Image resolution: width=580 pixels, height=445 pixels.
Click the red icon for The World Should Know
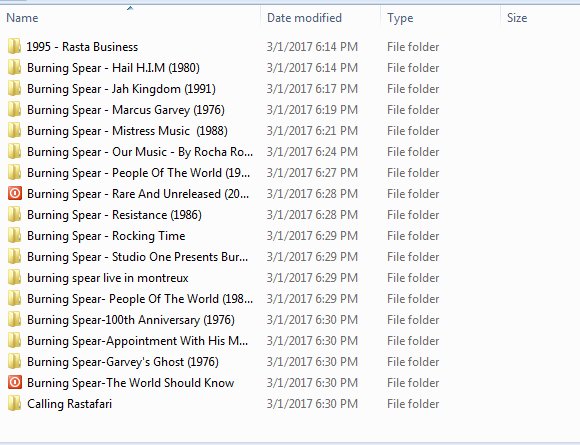point(15,382)
